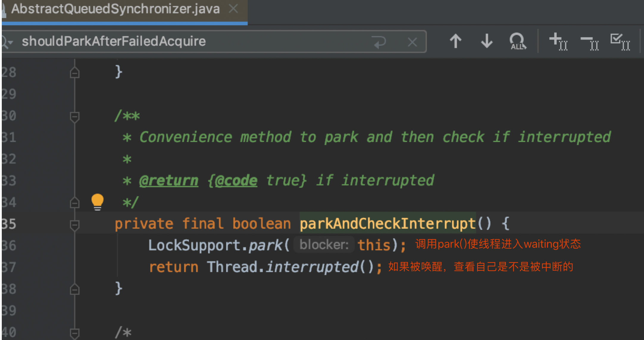Image resolution: width=644 pixels, height=340 pixels.
Task: Click previous occurrence up arrow
Action: pos(455,41)
